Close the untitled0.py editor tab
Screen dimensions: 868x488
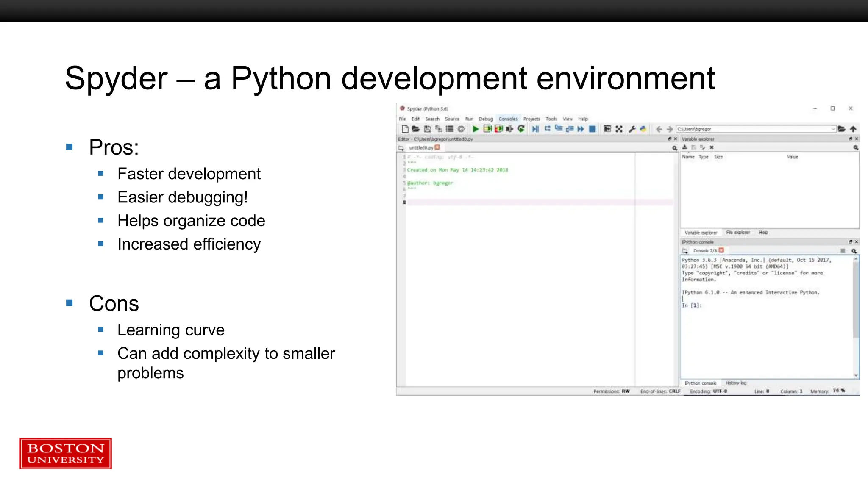pyautogui.click(x=437, y=147)
